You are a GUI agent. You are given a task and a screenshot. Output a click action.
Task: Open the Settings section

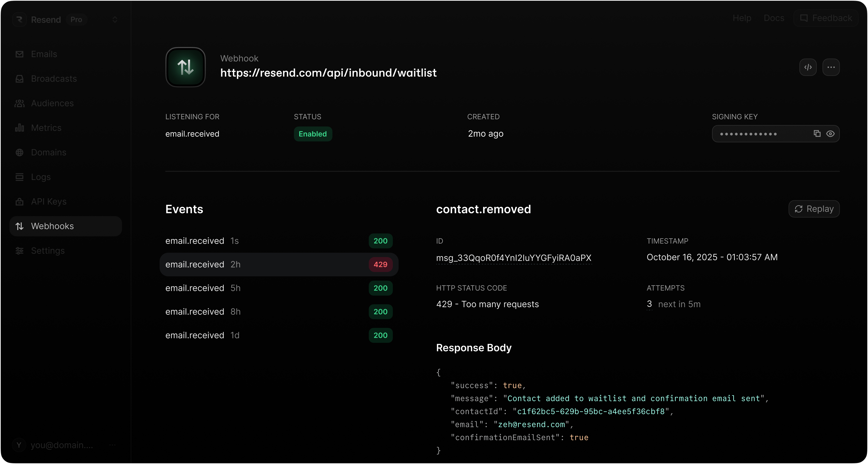(47, 251)
